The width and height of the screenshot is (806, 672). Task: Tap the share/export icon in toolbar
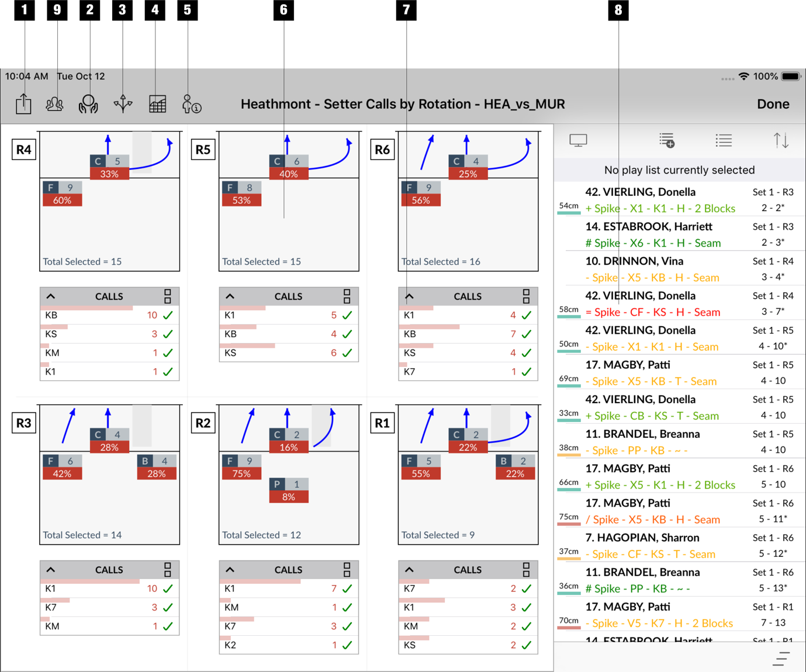point(23,104)
